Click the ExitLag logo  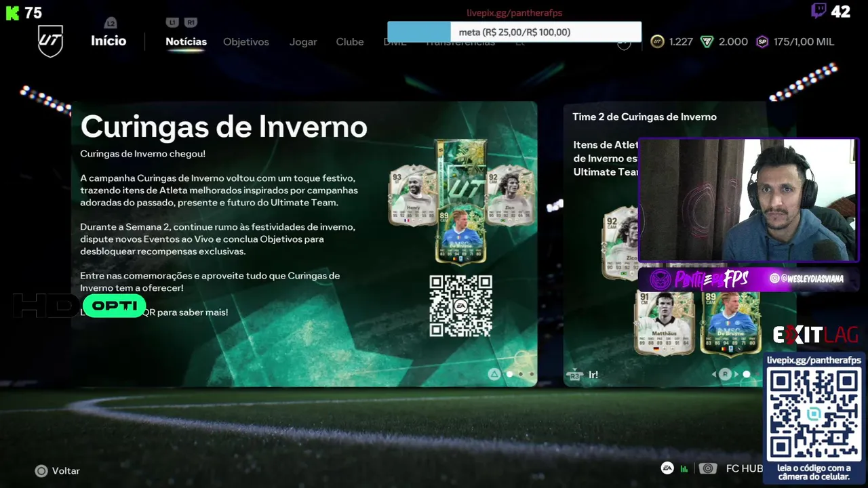815,335
